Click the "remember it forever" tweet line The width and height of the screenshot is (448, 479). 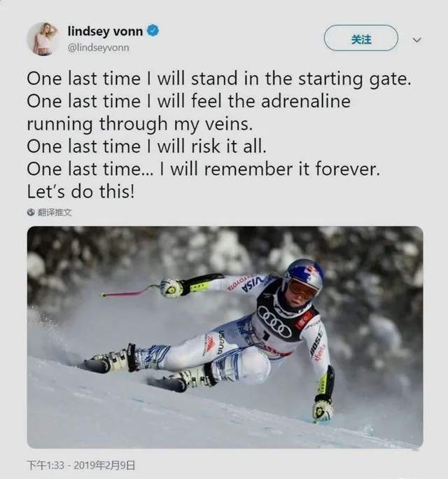pos(204,169)
